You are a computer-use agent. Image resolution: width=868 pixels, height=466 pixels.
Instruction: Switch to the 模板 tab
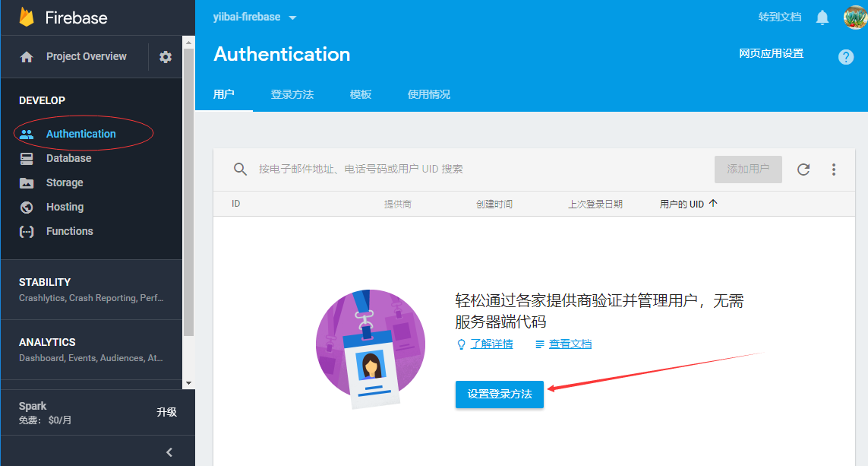(x=361, y=94)
